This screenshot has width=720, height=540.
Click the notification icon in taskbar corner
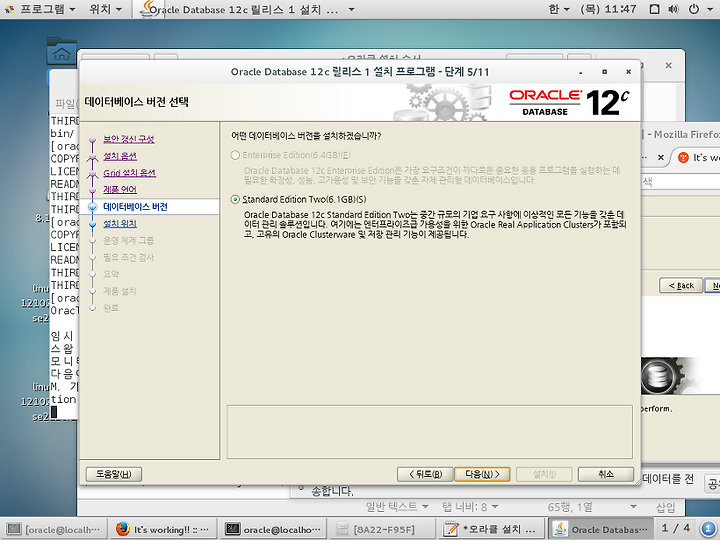pos(708,529)
